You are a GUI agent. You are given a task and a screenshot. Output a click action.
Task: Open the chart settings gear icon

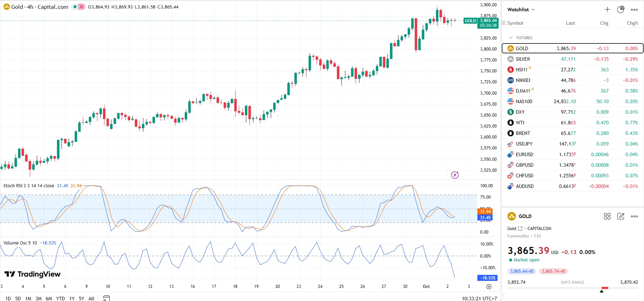click(x=489, y=287)
